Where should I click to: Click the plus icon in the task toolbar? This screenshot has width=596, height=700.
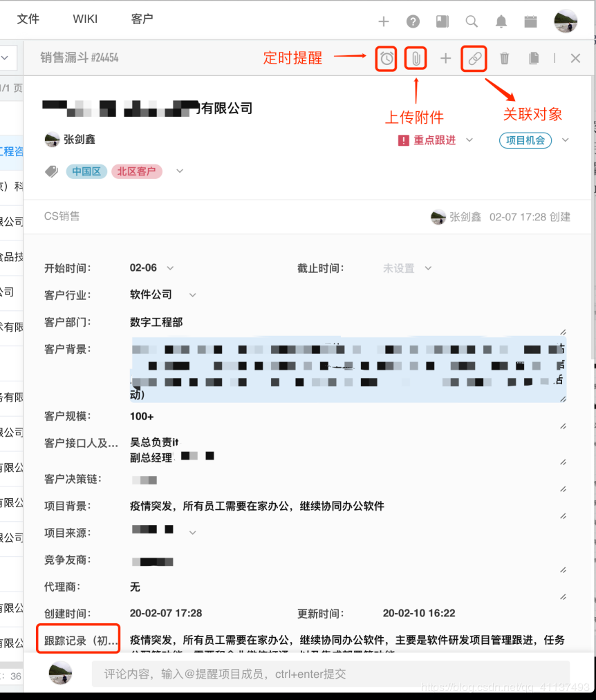445,59
